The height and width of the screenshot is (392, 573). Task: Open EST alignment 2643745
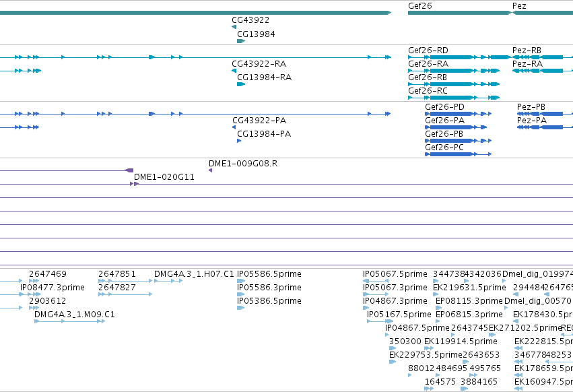point(453,335)
